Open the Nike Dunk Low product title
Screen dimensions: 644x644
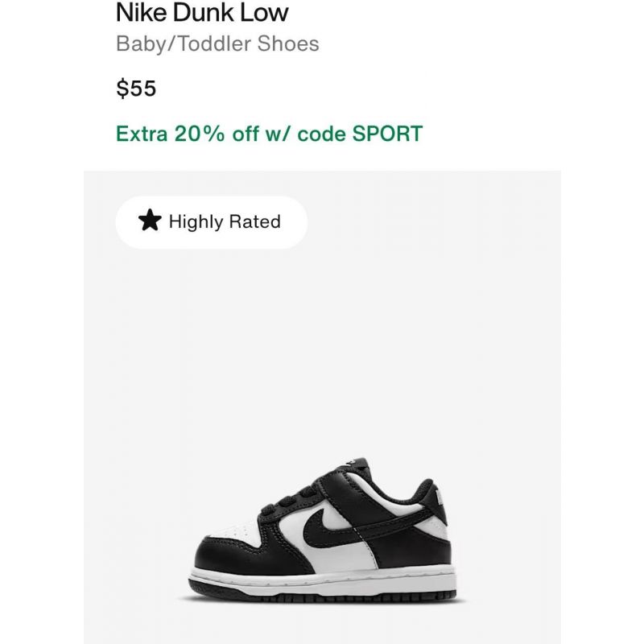tap(202, 12)
